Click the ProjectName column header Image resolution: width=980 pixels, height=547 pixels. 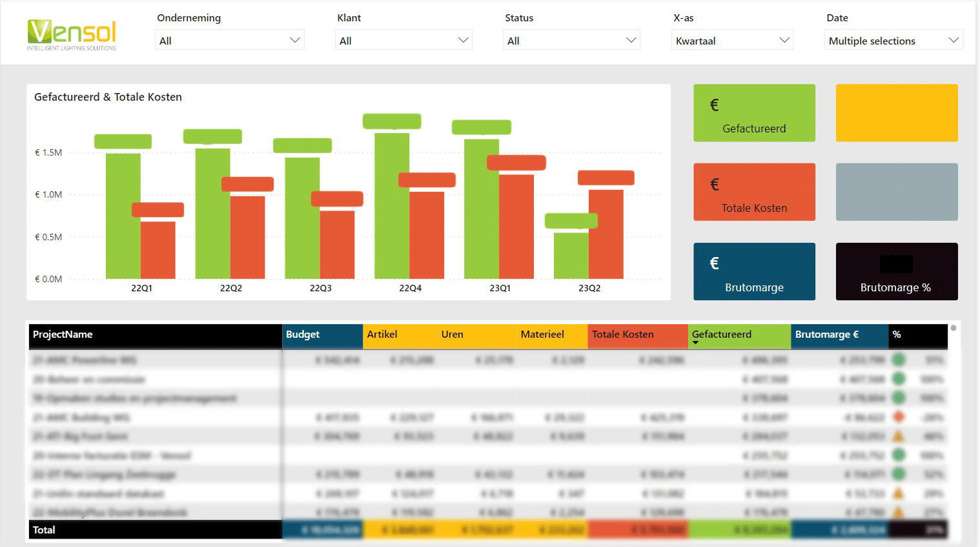(63, 335)
